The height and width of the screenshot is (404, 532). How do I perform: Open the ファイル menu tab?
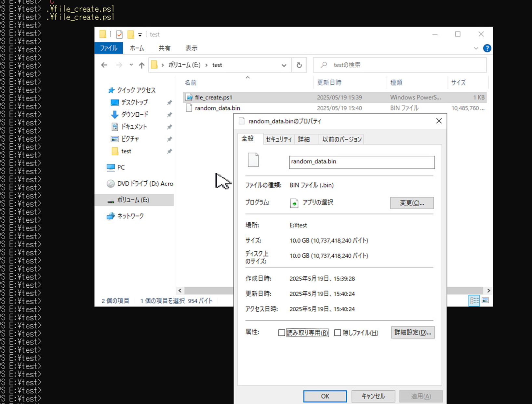tap(108, 48)
